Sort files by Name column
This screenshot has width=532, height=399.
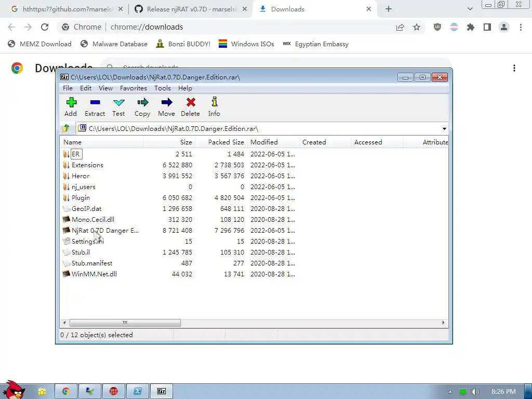pos(101,142)
